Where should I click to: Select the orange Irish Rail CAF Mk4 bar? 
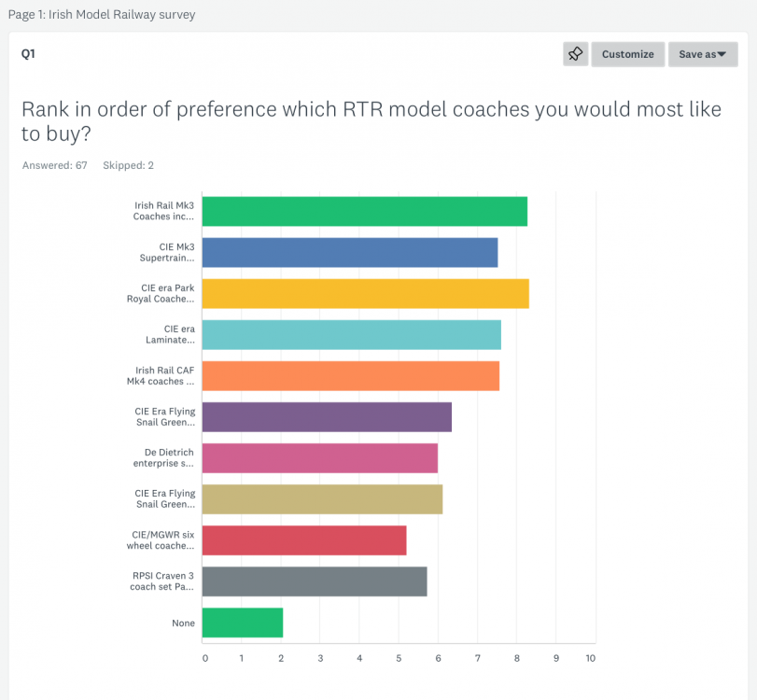[350, 376]
